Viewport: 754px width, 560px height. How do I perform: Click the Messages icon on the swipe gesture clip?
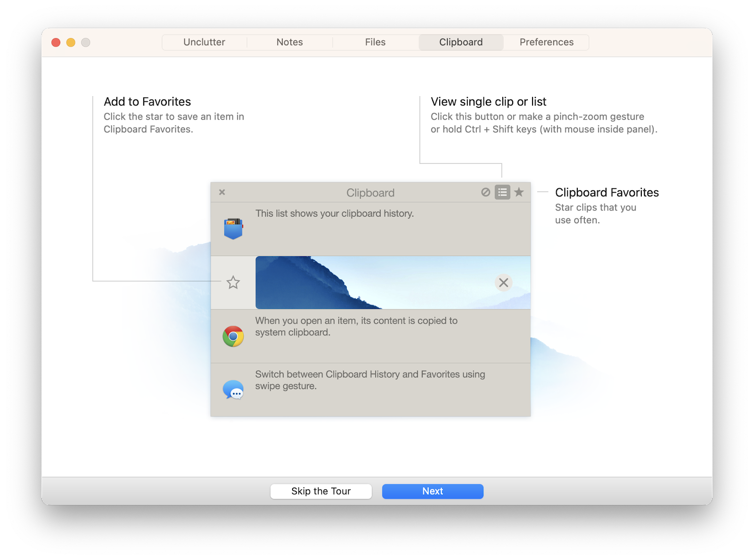coord(232,390)
